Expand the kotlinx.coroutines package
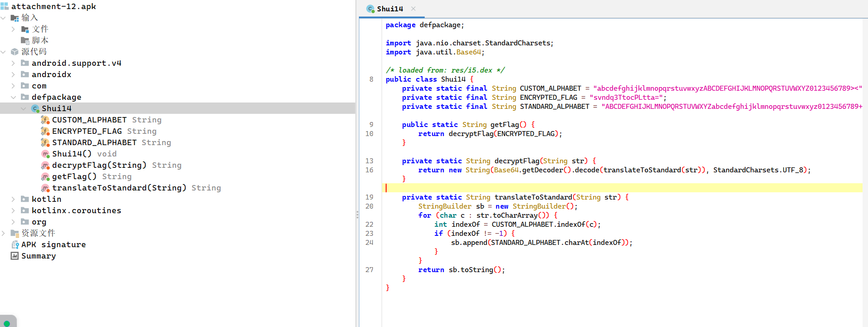 tap(13, 210)
